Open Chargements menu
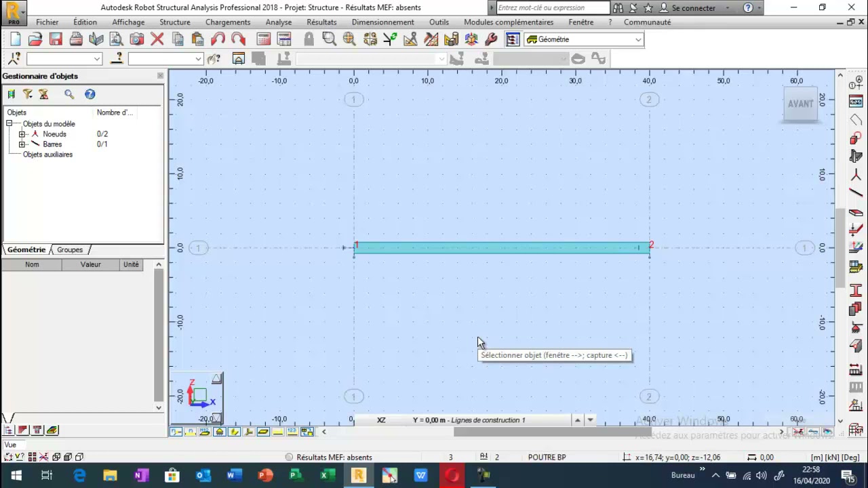 coord(228,22)
